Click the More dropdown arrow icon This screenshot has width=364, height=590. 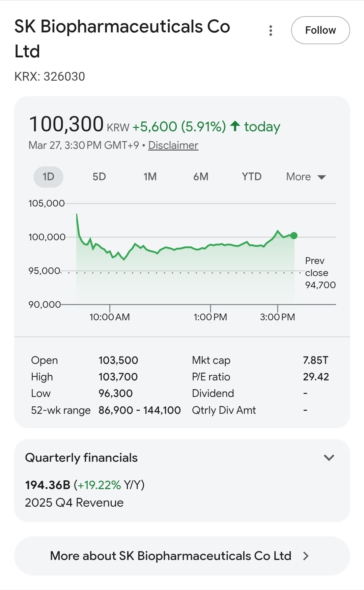(322, 177)
